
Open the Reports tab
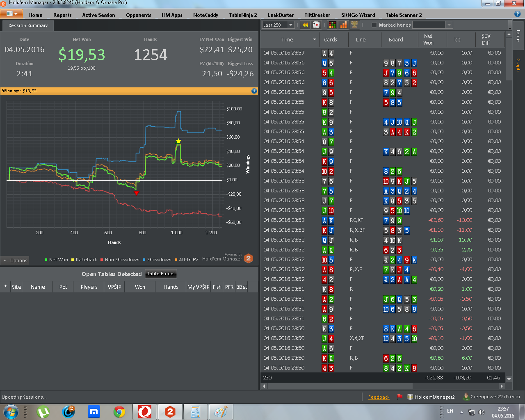click(x=62, y=15)
